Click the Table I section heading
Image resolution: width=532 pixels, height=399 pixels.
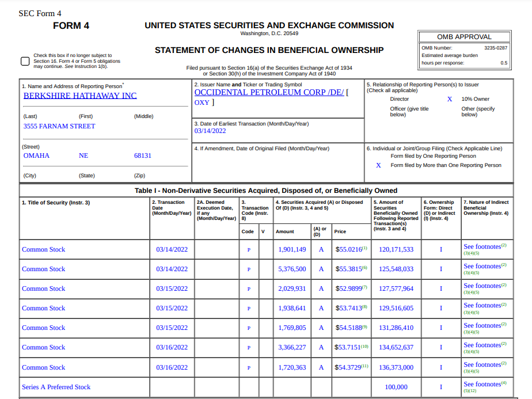[x=266, y=191]
